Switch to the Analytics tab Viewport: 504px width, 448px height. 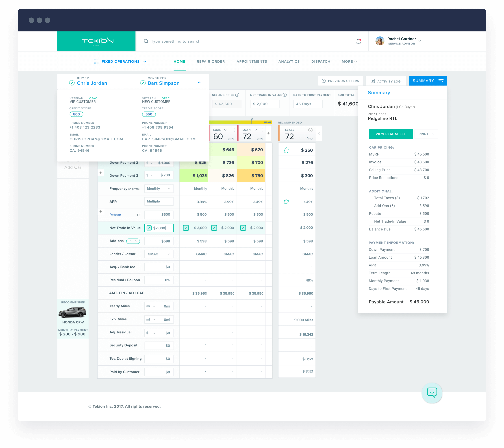(x=289, y=61)
